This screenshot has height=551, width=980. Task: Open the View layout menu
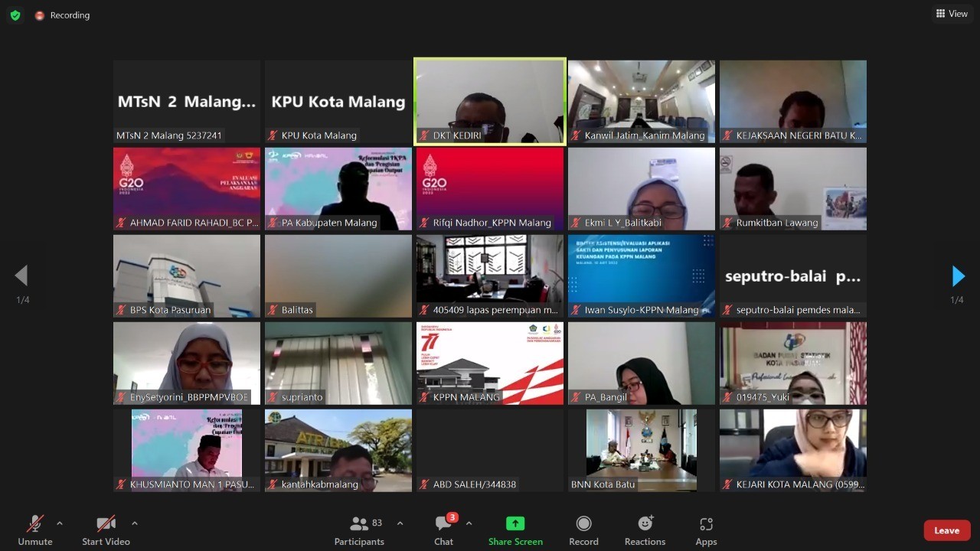[952, 14]
